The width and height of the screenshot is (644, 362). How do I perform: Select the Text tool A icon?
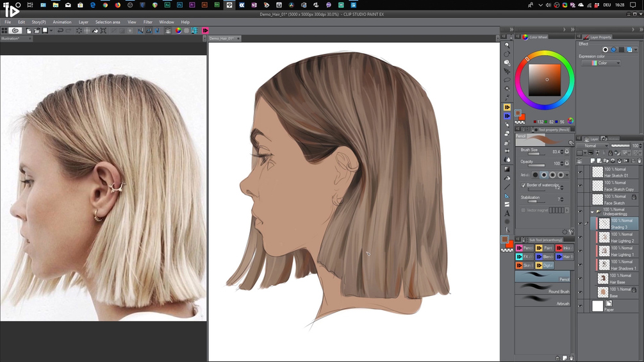tap(508, 213)
